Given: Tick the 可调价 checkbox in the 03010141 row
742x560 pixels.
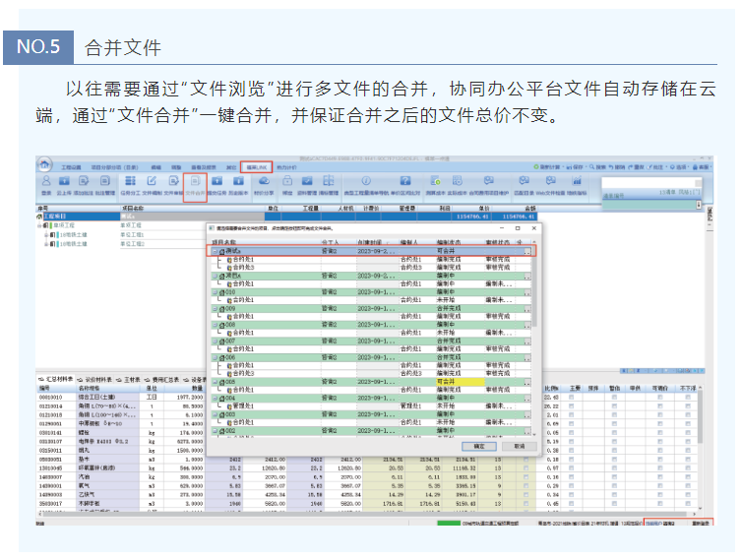Looking at the screenshot, I should tap(660, 433).
